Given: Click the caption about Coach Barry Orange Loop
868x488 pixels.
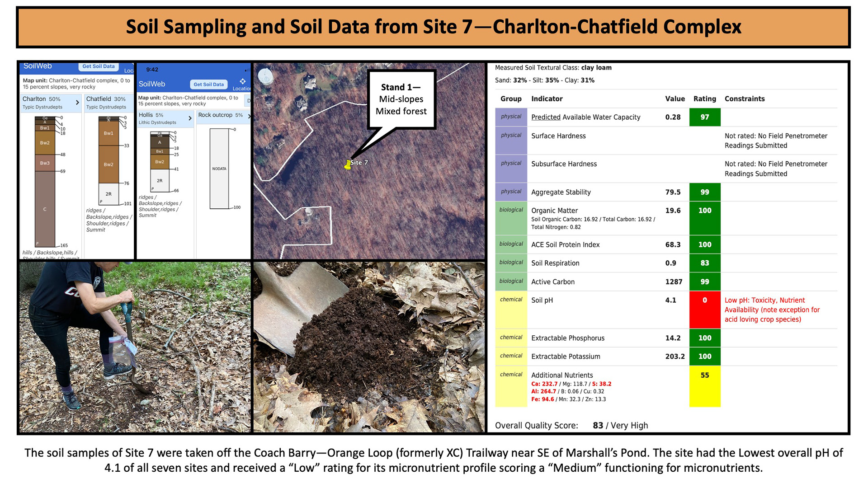Looking at the screenshot, I should coord(433,460).
